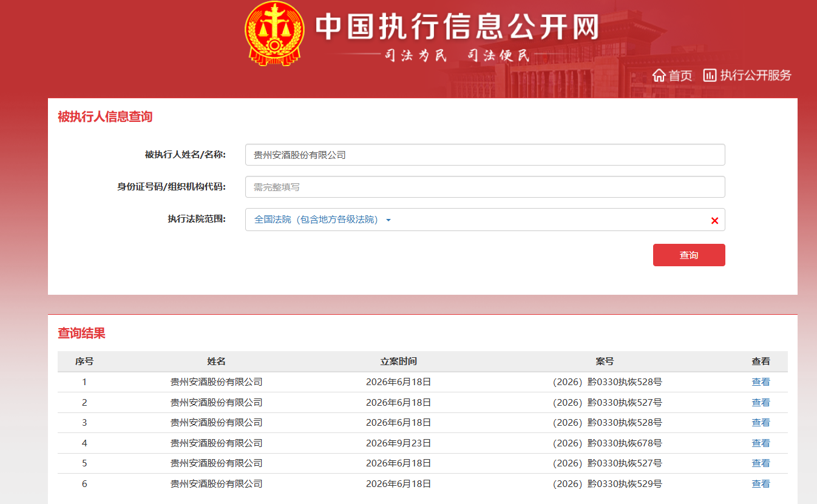Focus the 被执行人姓名/名称 input field
This screenshot has width=817, height=504.
click(x=485, y=155)
